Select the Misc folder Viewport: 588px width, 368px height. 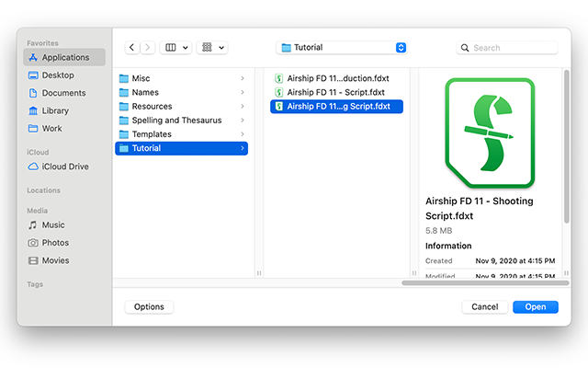click(x=141, y=78)
